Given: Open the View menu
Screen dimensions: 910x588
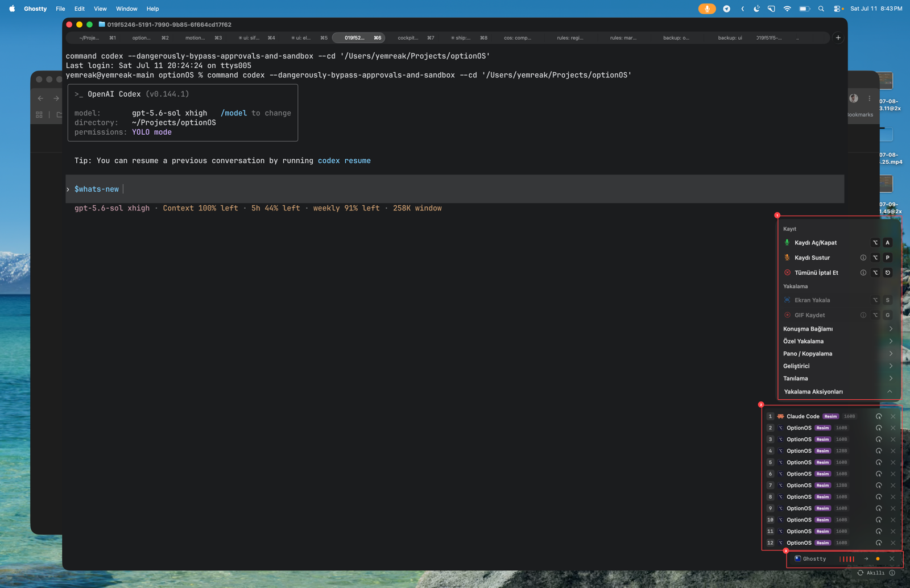Looking at the screenshot, I should point(100,9).
